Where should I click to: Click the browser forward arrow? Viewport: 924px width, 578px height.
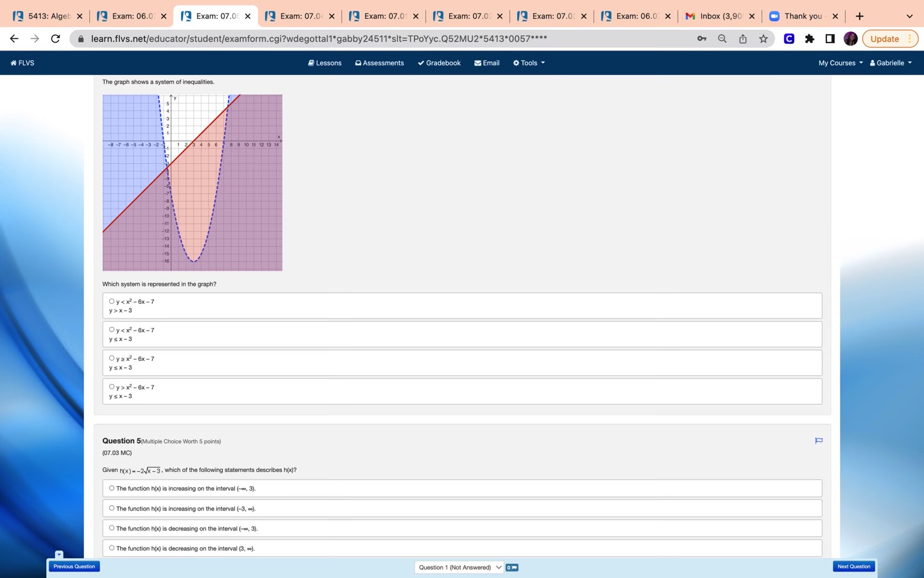pyautogui.click(x=35, y=39)
